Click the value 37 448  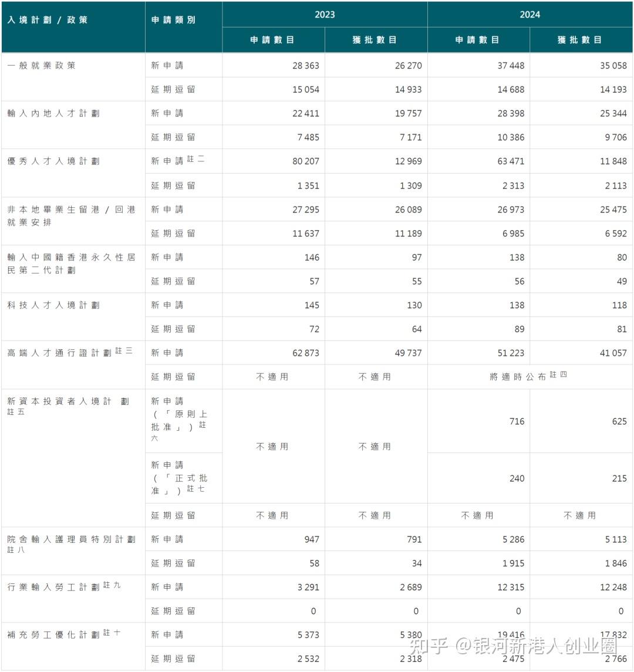click(x=511, y=66)
